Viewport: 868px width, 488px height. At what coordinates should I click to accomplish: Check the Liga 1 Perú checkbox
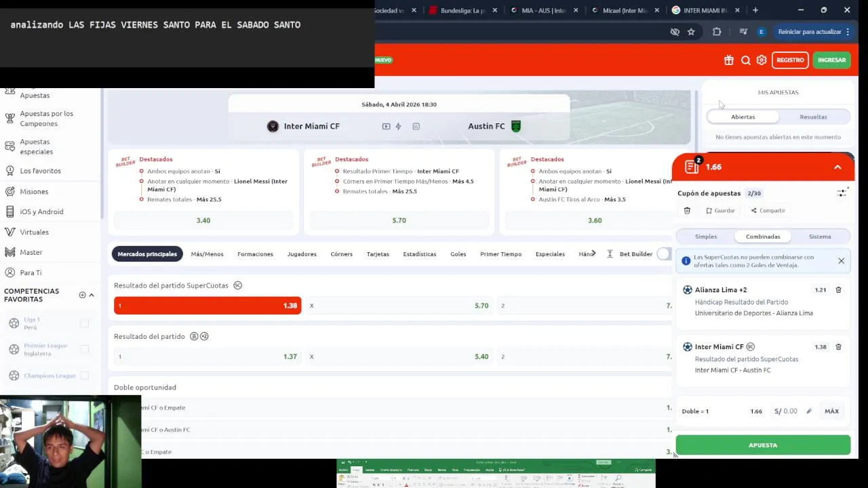pyautogui.click(x=85, y=324)
